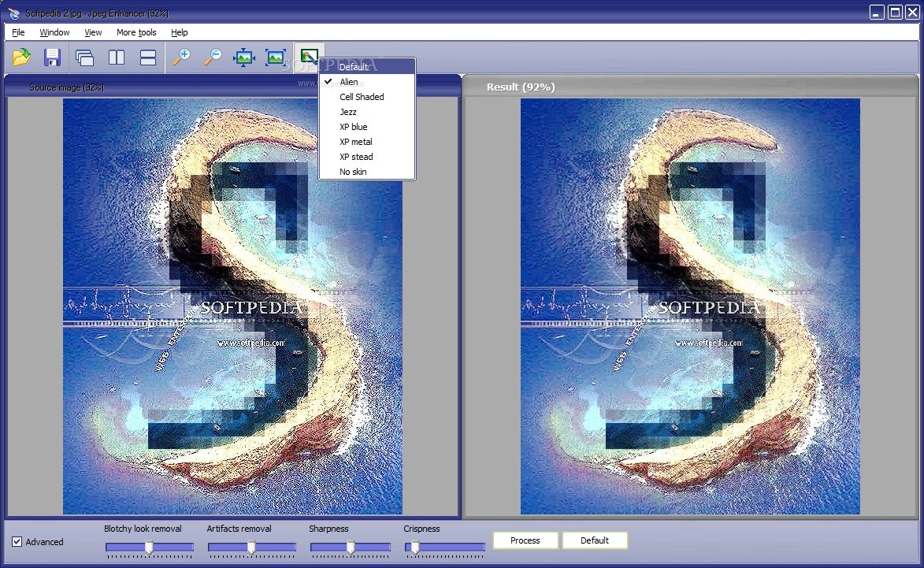Click the Artifacts removal slider handle
The height and width of the screenshot is (568, 924).
(x=251, y=548)
